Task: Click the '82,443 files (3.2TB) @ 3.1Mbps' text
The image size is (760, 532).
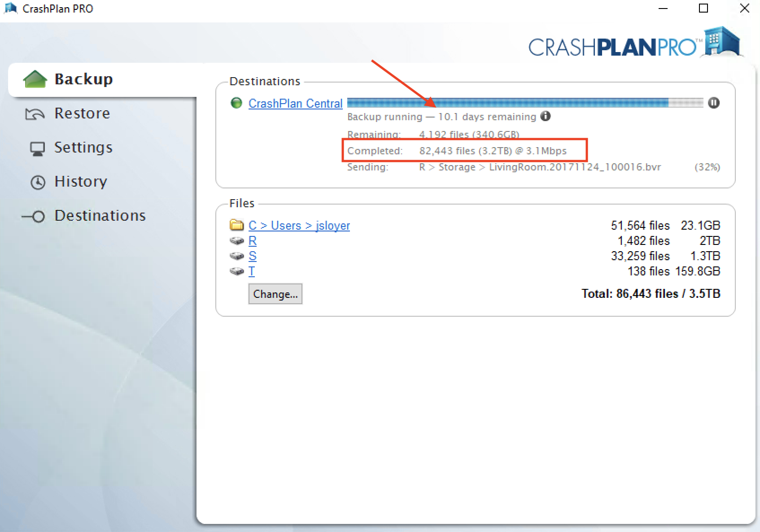Action: click(493, 151)
